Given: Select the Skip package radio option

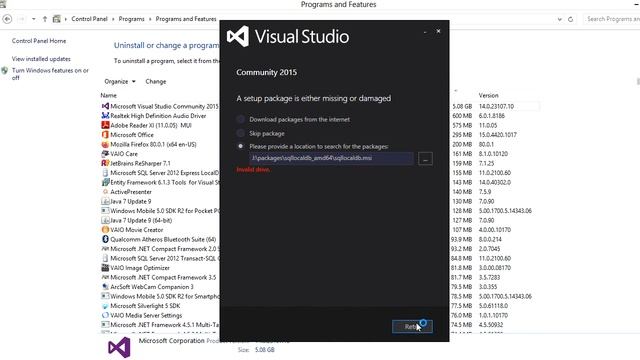Looking at the screenshot, I should tap(240, 133).
